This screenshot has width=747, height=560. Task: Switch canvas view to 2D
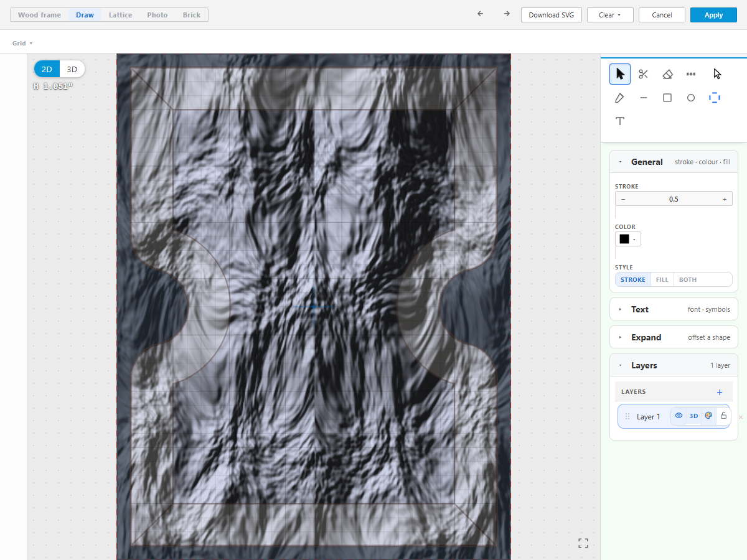[47, 69]
